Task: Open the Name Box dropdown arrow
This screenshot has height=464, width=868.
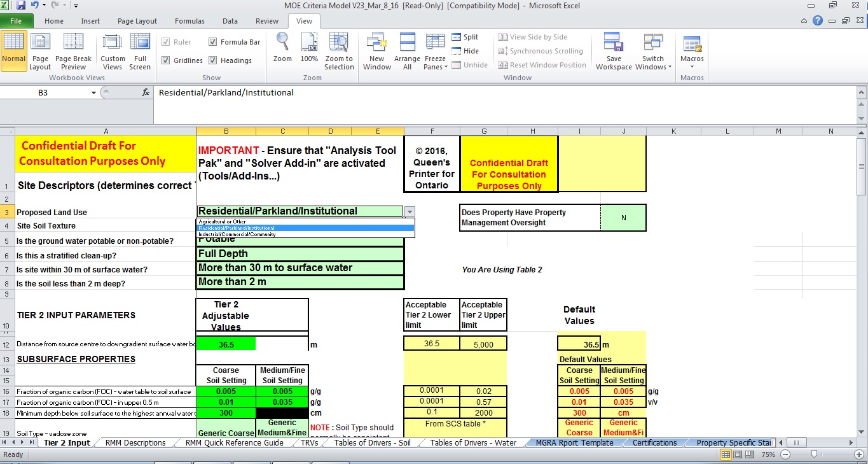Action: click(x=93, y=93)
